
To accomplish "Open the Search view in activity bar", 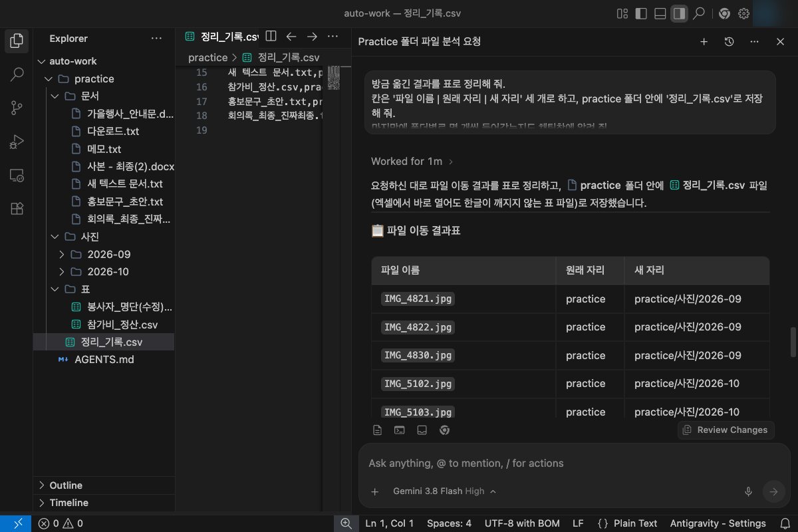I will point(18,74).
